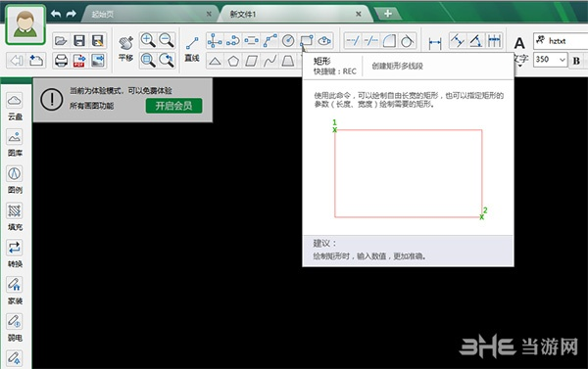The height and width of the screenshot is (369, 588).
Task: Open the hztxt font dropdown
Action: (x=561, y=40)
